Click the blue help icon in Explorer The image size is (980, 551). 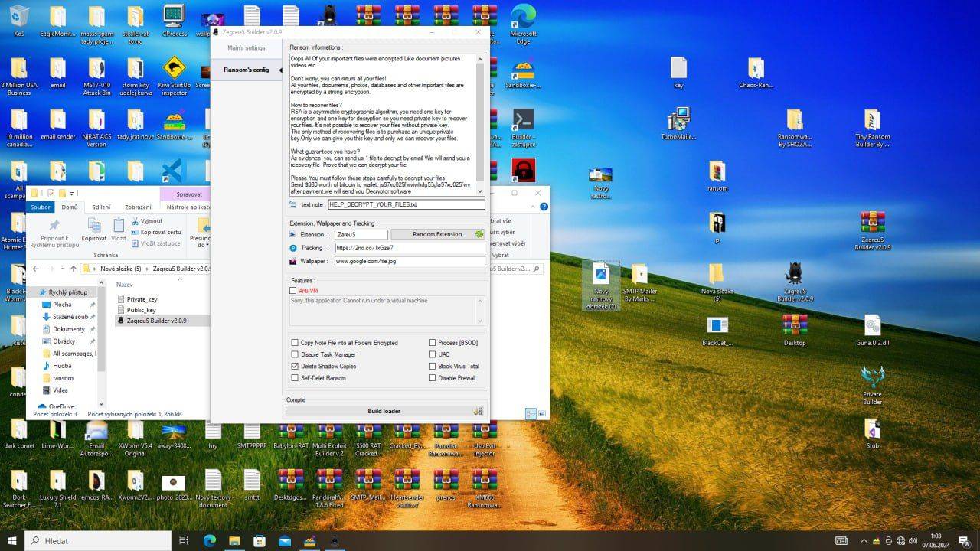(544, 207)
